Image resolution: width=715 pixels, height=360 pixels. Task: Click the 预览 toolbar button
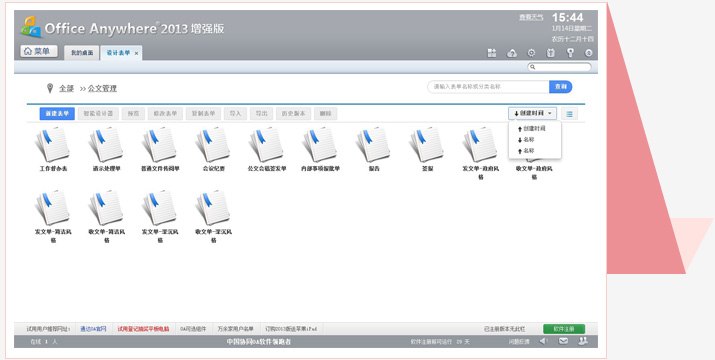click(133, 114)
